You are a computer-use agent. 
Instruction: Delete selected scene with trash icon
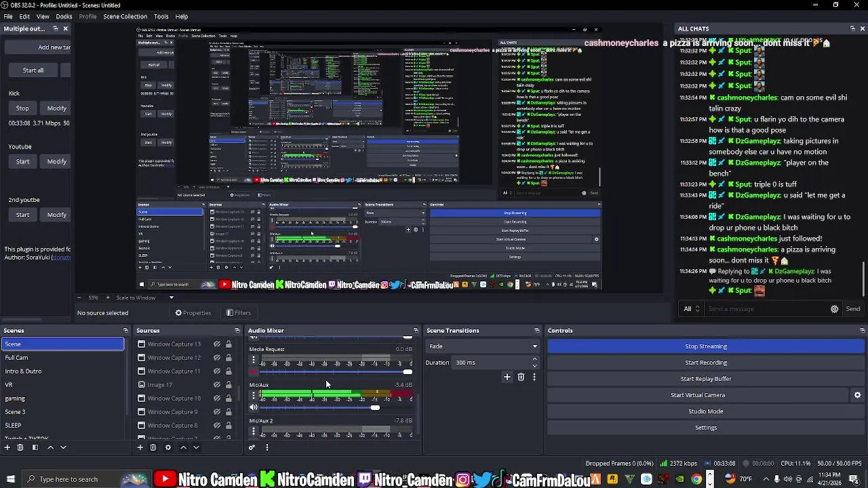tap(20, 447)
